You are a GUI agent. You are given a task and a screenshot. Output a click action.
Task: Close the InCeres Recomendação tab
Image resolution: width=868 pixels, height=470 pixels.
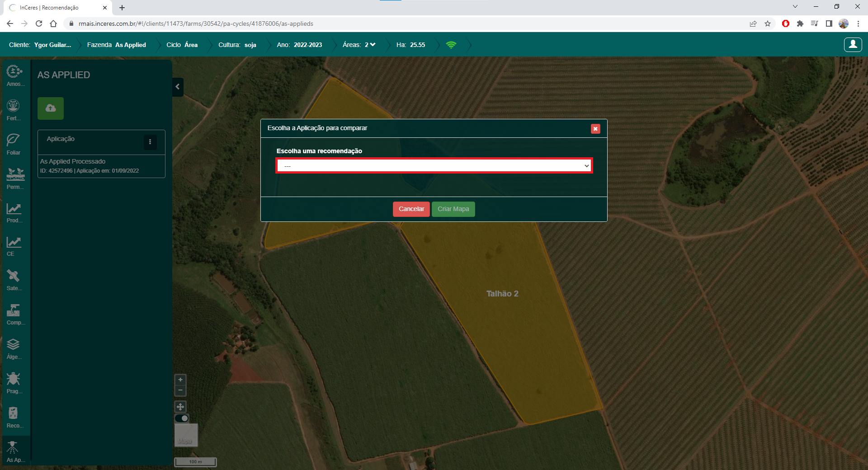click(105, 8)
